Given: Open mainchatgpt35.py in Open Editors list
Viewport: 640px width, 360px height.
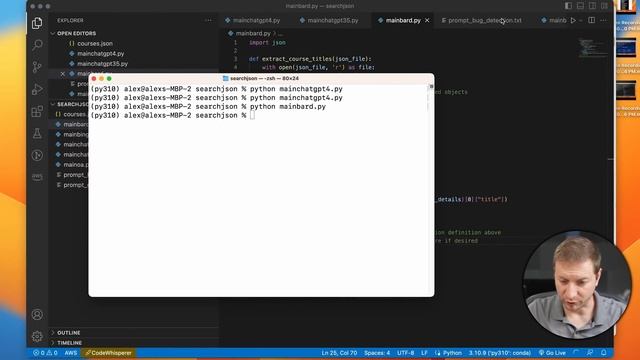Looking at the screenshot, I should [102, 64].
